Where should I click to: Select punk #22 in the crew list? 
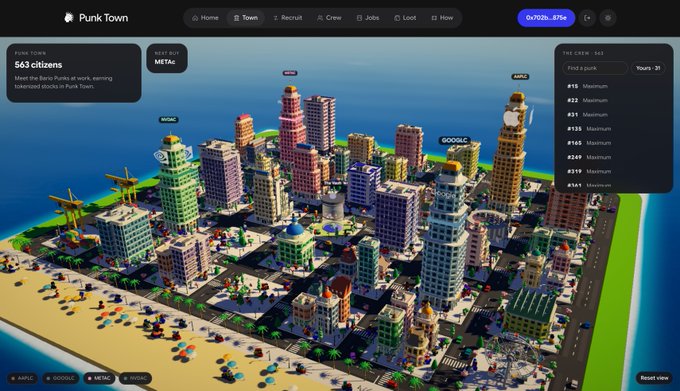614,101
